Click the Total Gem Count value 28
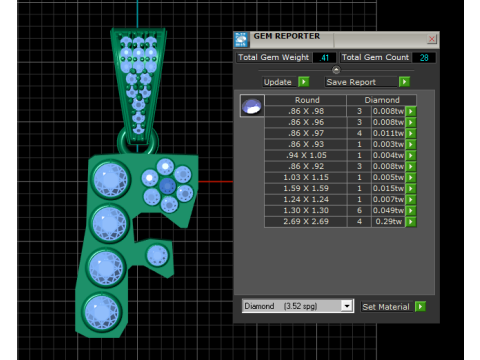 point(424,58)
